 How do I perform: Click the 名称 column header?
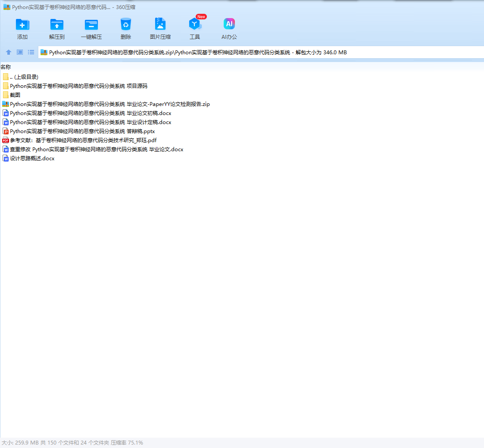(x=6, y=67)
